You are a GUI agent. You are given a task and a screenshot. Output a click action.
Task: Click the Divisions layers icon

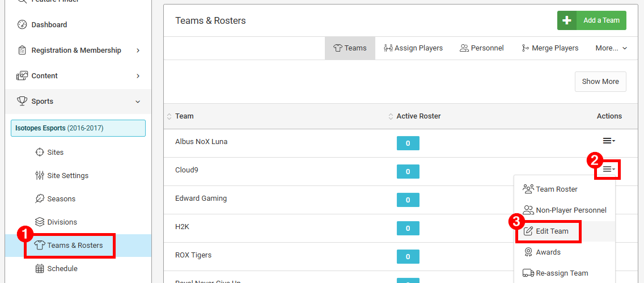coord(40,222)
